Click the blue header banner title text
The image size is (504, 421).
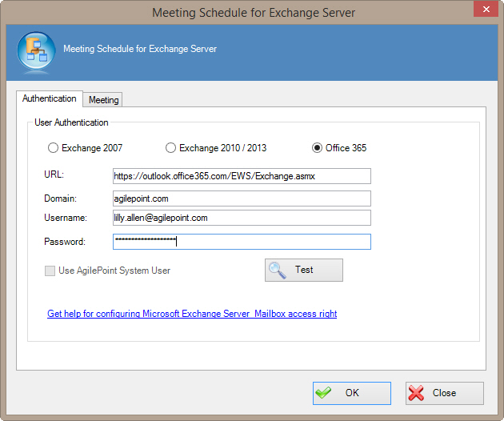[140, 49]
